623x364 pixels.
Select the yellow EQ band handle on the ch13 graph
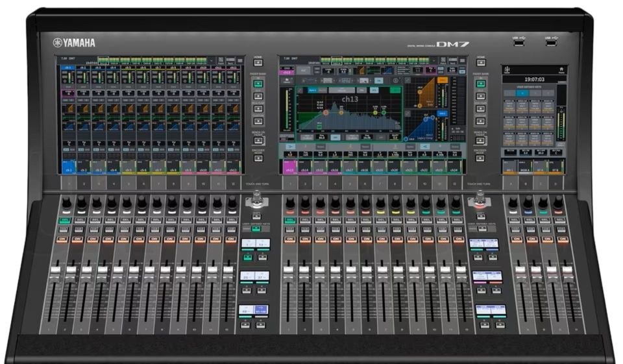[x=375, y=113]
